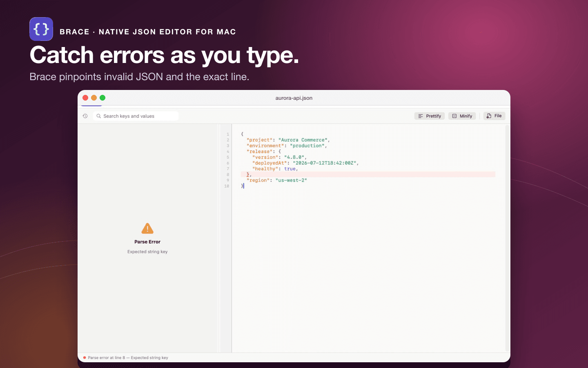Viewport: 588px width, 368px height.
Task: Click the "project" key in editor
Action: 259,140
